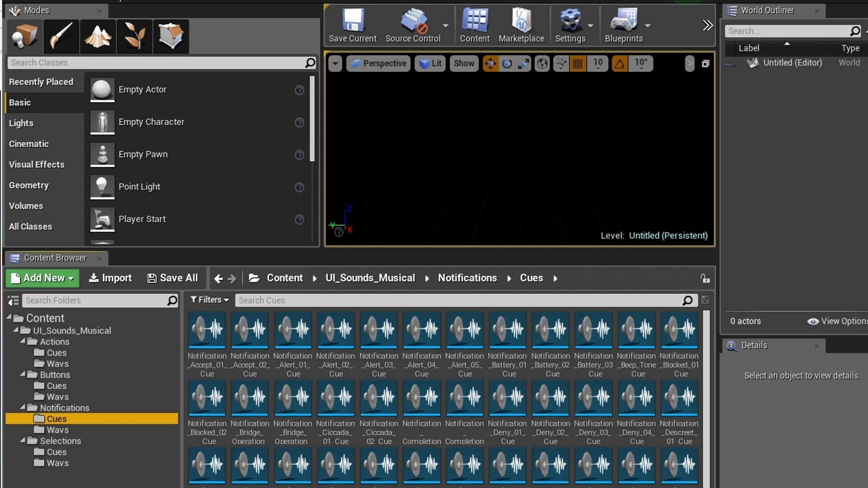Toggle snap to grid in the viewport

[578, 64]
